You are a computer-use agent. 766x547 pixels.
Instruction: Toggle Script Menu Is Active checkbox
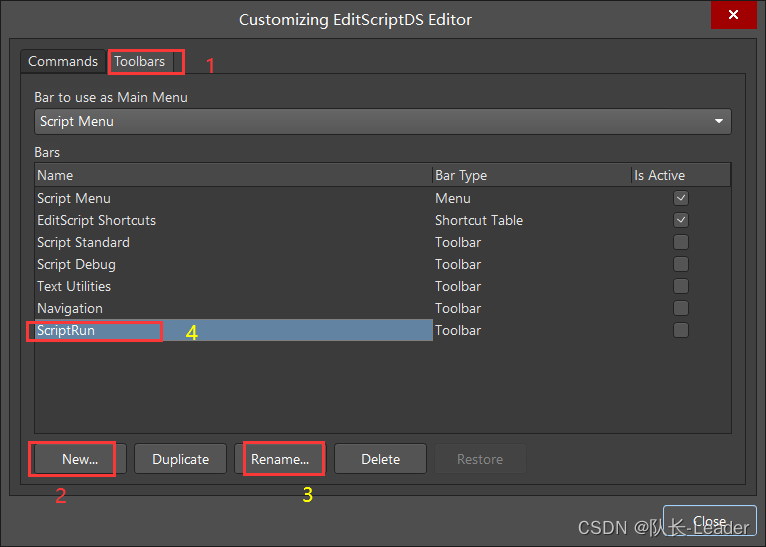681,198
